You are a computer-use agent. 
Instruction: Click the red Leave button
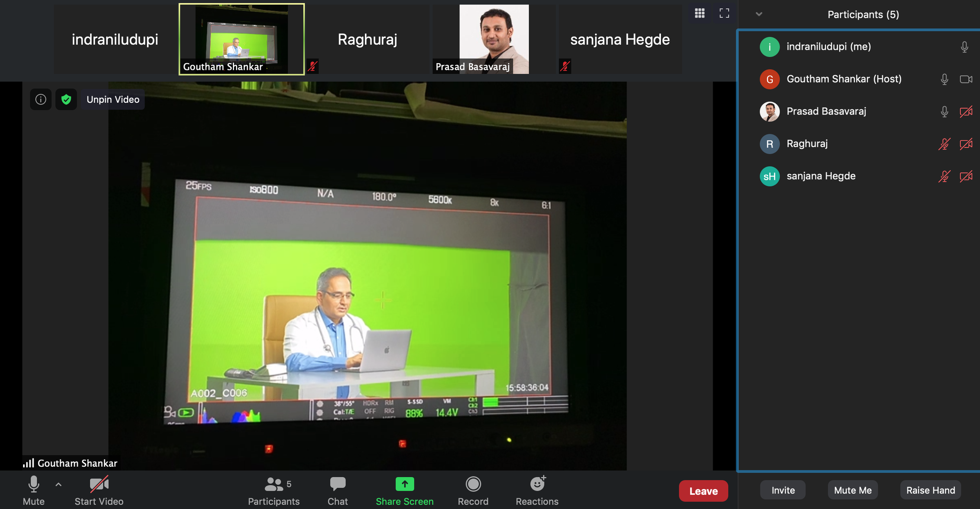(703, 491)
